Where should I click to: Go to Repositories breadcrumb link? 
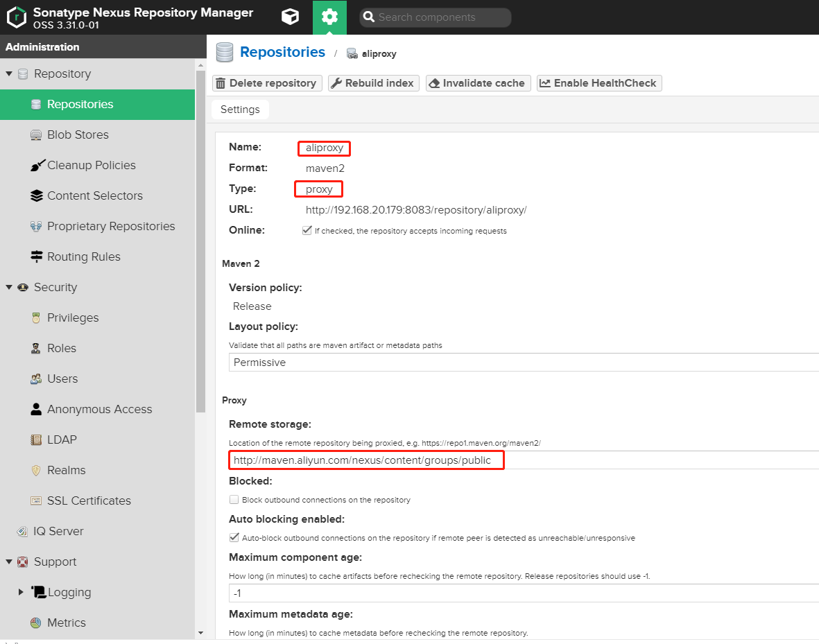282,52
